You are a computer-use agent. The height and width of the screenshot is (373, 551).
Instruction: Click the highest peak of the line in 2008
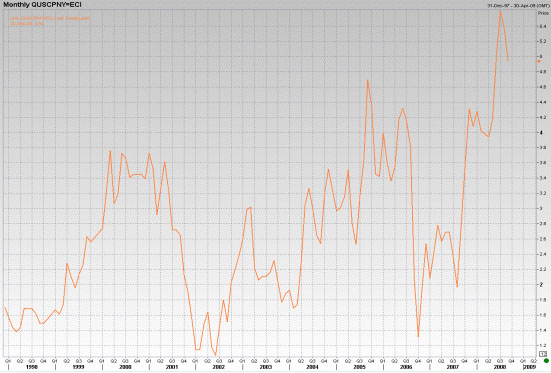point(500,11)
